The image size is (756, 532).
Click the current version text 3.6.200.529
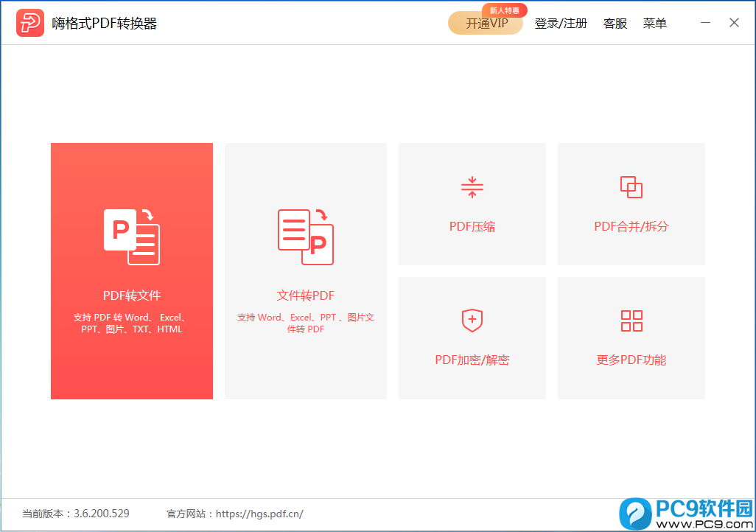point(101,513)
